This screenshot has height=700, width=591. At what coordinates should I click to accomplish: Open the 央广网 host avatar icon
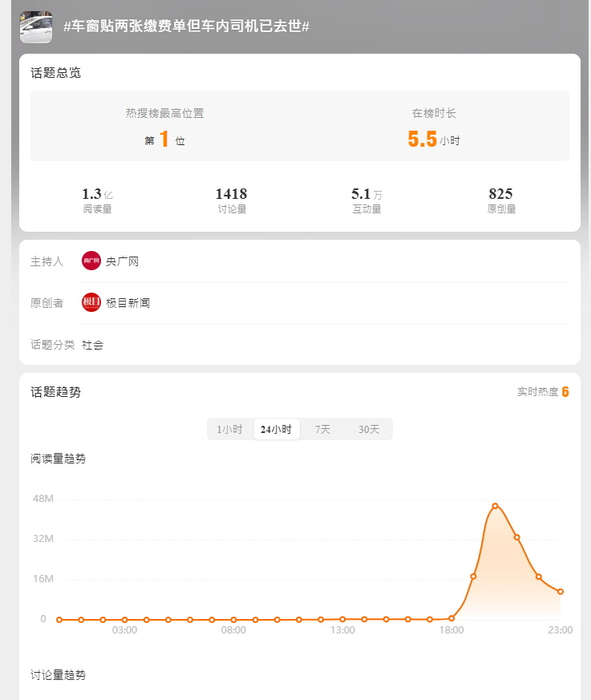pyautogui.click(x=91, y=261)
